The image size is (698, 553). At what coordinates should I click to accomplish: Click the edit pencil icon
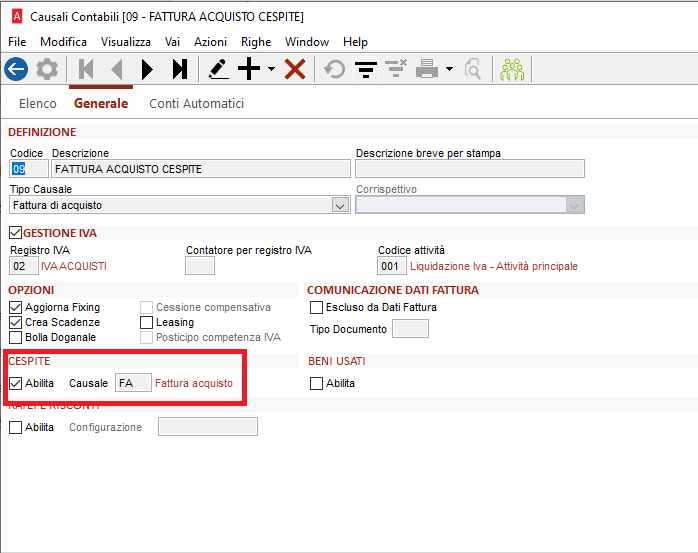[x=219, y=69]
